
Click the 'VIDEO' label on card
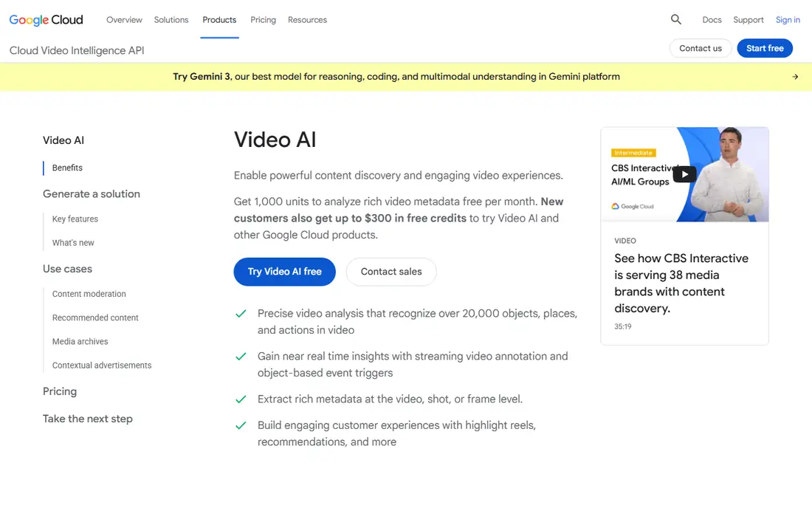pos(625,241)
